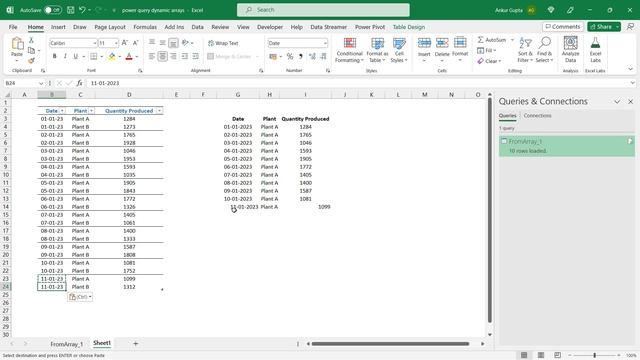Switch to the Power Pivot tab
The height and width of the screenshot is (360, 640).
click(x=370, y=27)
